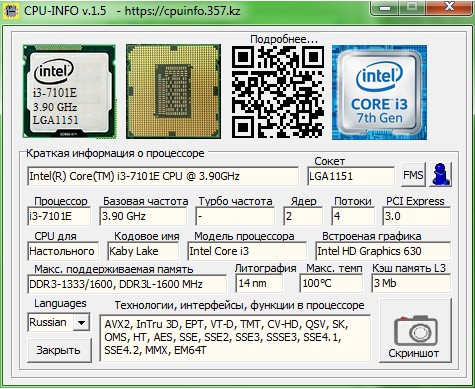Click the Intel i3-7101E processor top image
The image size is (475, 389).
69,91
